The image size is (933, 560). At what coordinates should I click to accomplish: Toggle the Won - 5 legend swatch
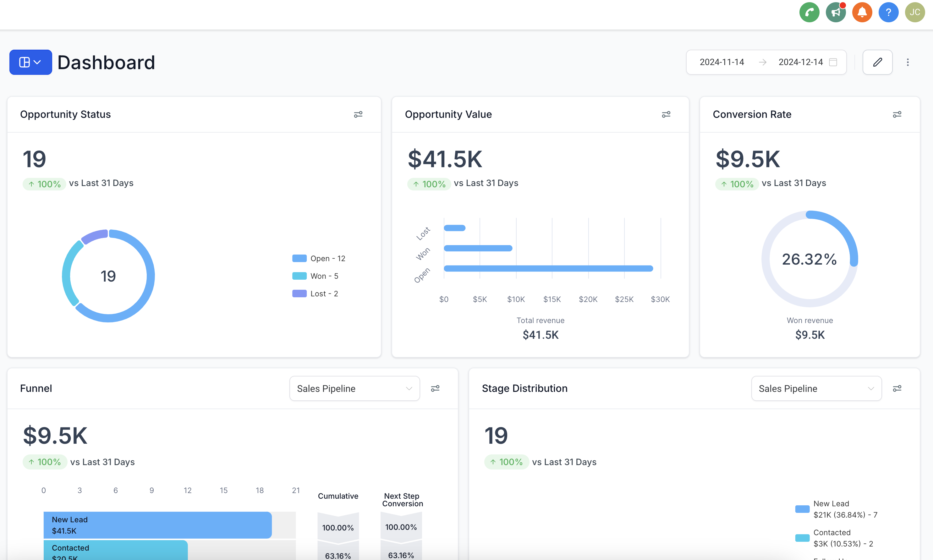(299, 276)
